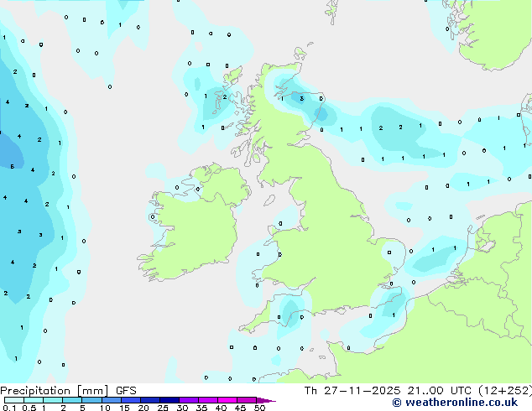Click the '0.1' legend scale label

(9, 408)
